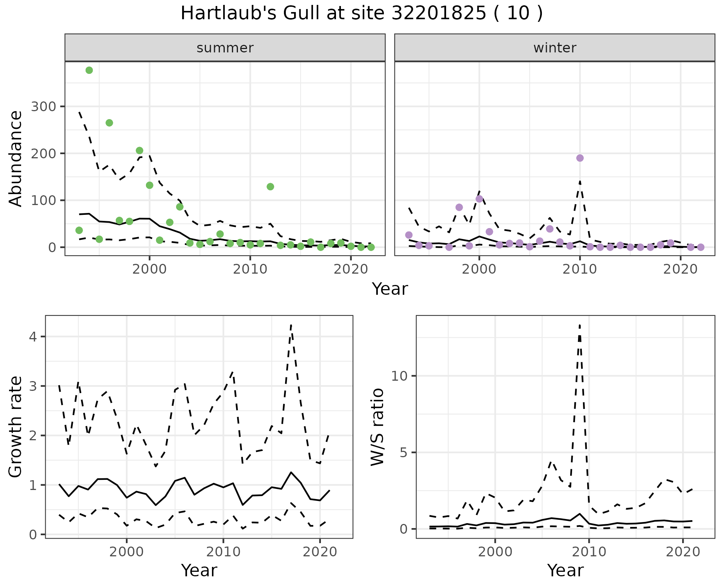The height and width of the screenshot is (588, 724).
Task: Click the 2020 tick label under winter panel
Action: click(x=680, y=269)
